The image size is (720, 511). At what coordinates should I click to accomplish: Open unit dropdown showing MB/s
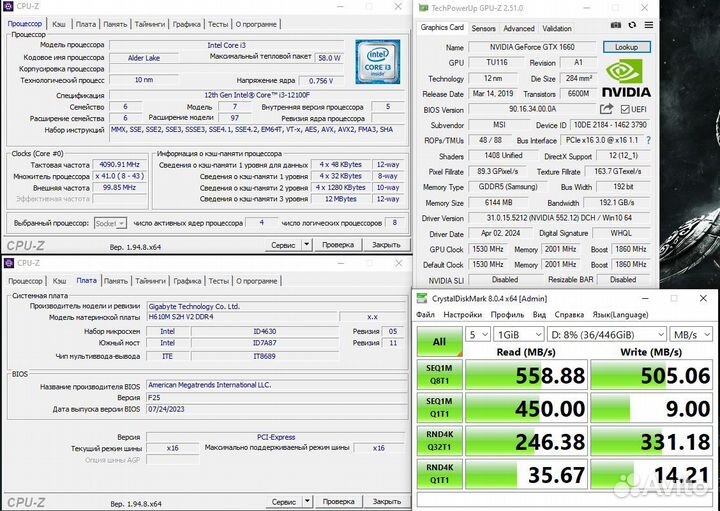tap(691, 334)
